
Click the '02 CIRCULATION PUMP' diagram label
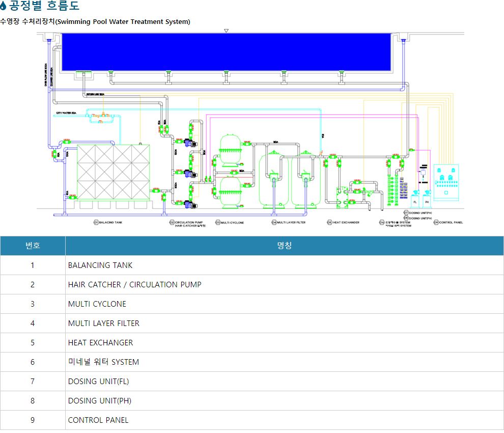pos(186,222)
